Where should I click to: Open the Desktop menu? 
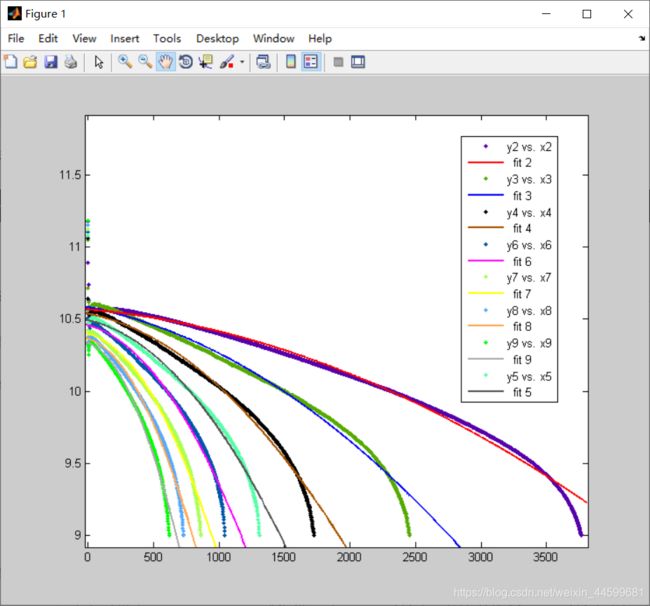pyautogui.click(x=217, y=39)
